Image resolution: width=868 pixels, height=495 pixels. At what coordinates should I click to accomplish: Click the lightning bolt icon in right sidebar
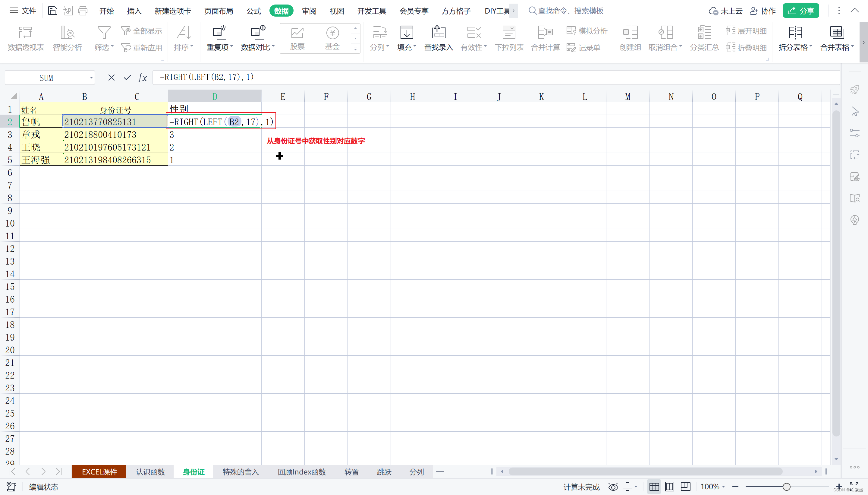pos(855,220)
